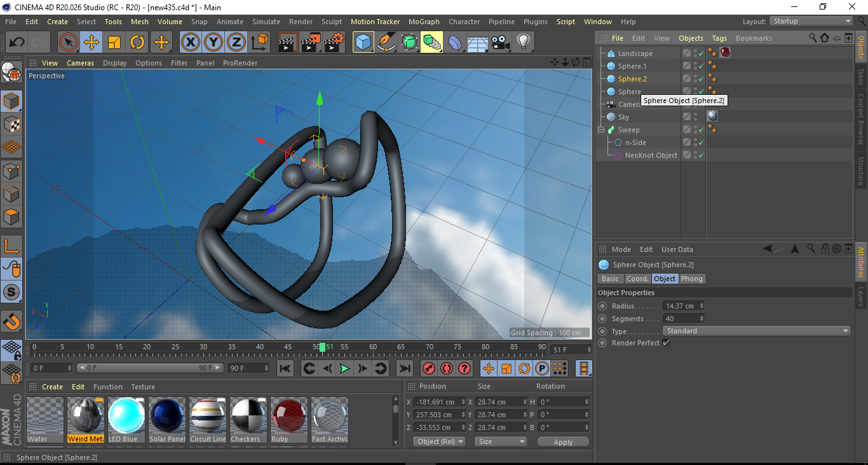Add a Cube primitive object
The image size is (868, 465).
click(363, 43)
